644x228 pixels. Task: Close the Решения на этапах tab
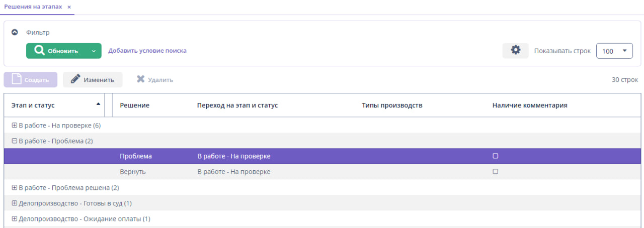[69, 7]
